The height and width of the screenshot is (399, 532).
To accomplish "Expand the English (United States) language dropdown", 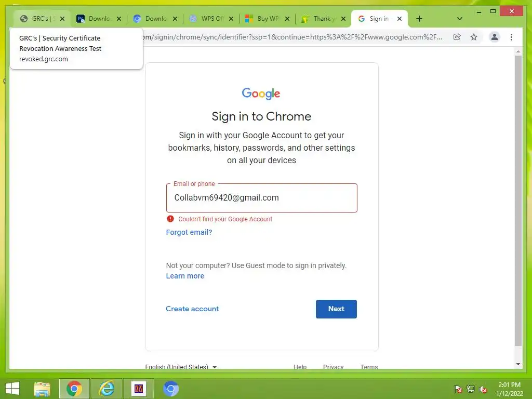I will point(181,367).
